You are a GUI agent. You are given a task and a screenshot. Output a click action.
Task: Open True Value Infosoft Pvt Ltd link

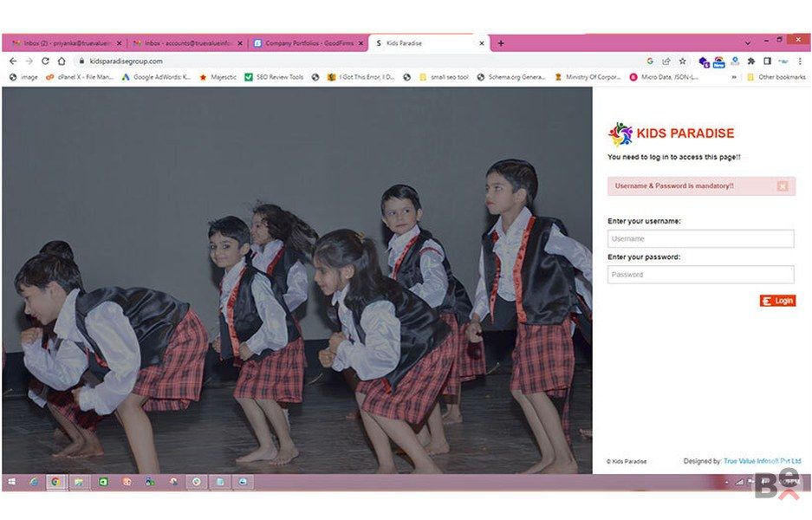(x=763, y=461)
